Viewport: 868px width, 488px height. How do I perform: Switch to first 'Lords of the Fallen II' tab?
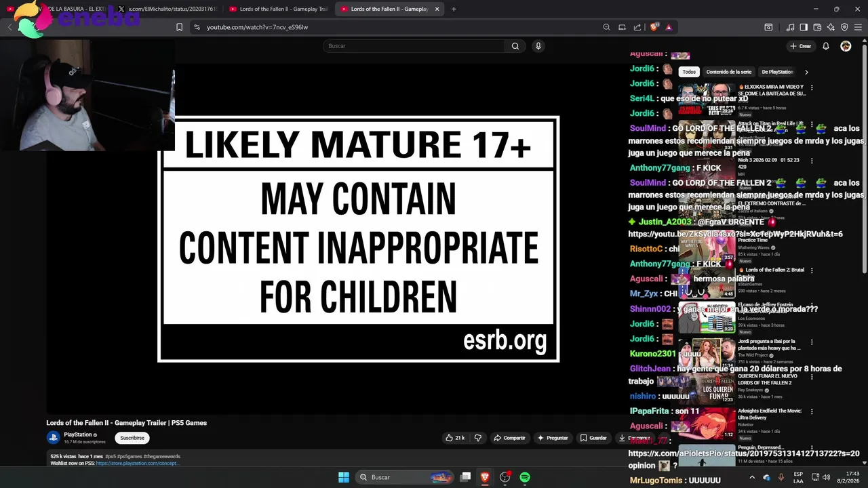click(x=278, y=9)
